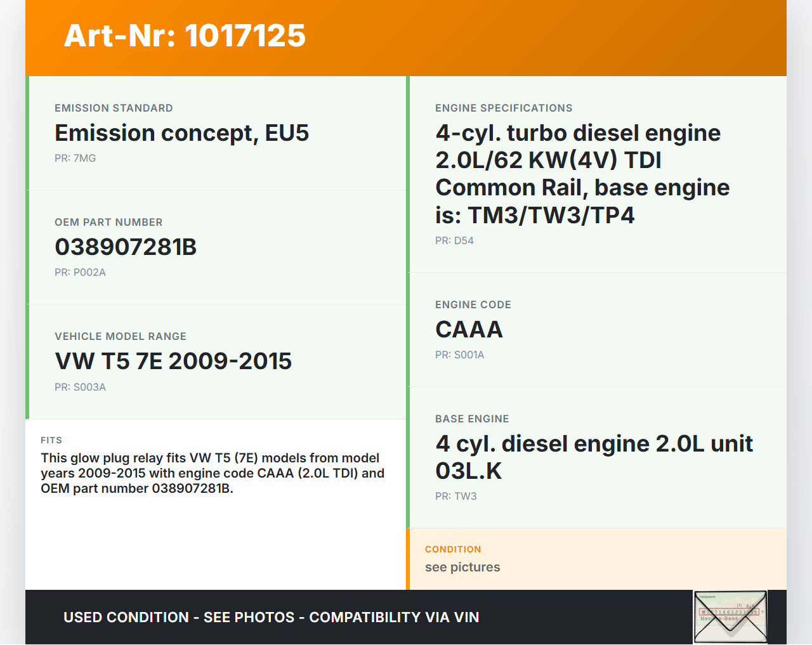
Task: Click the "PR: D54" code
Action: click(x=454, y=240)
